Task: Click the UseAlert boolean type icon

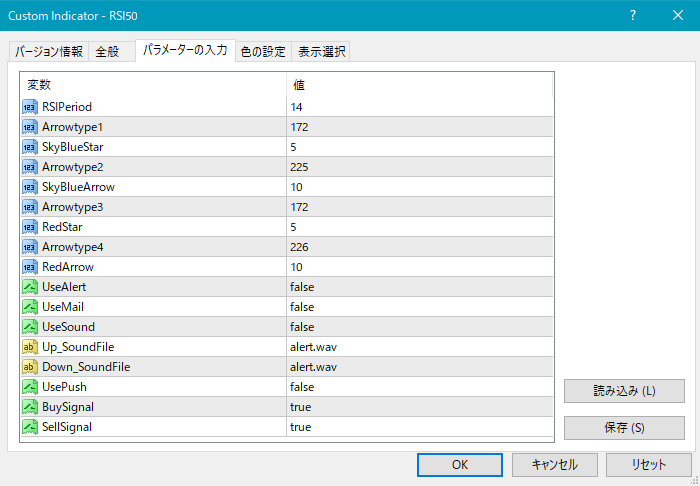Action: (x=29, y=287)
